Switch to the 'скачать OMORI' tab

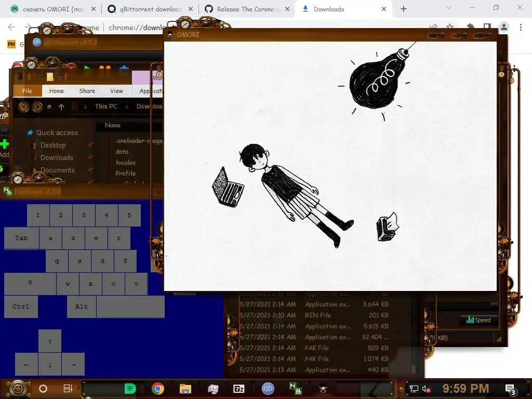pyautogui.click(x=53, y=9)
